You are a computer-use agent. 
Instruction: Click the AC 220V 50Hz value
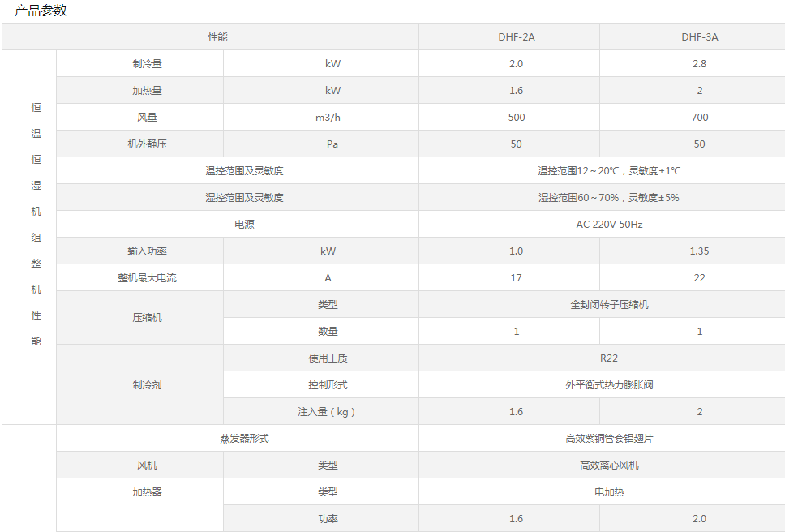[609, 225]
